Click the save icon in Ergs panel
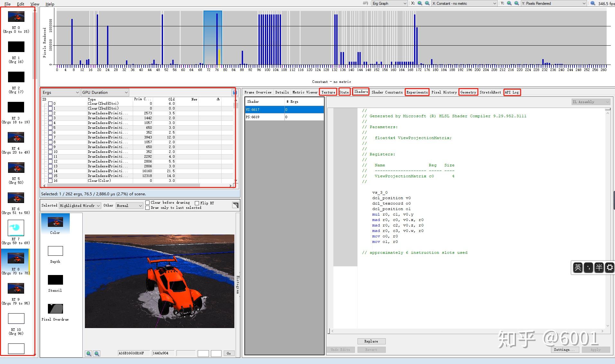 point(235,93)
